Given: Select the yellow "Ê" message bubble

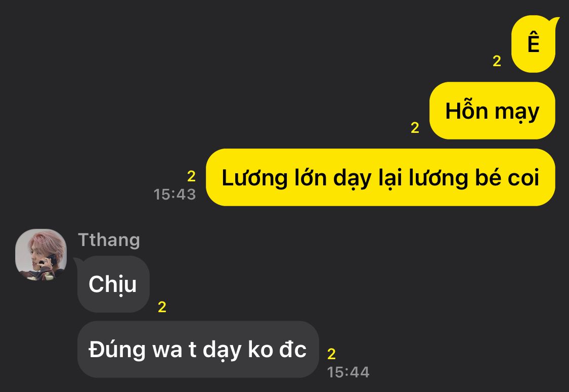Looking at the screenshot, I should [x=534, y=44].
